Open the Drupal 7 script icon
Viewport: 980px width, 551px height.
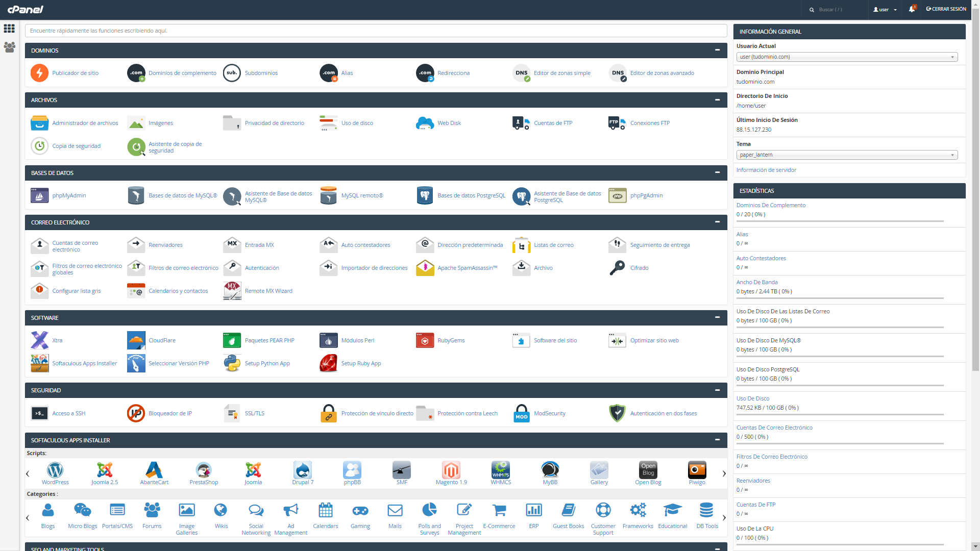pyautogui.click(x=303, y=470)
